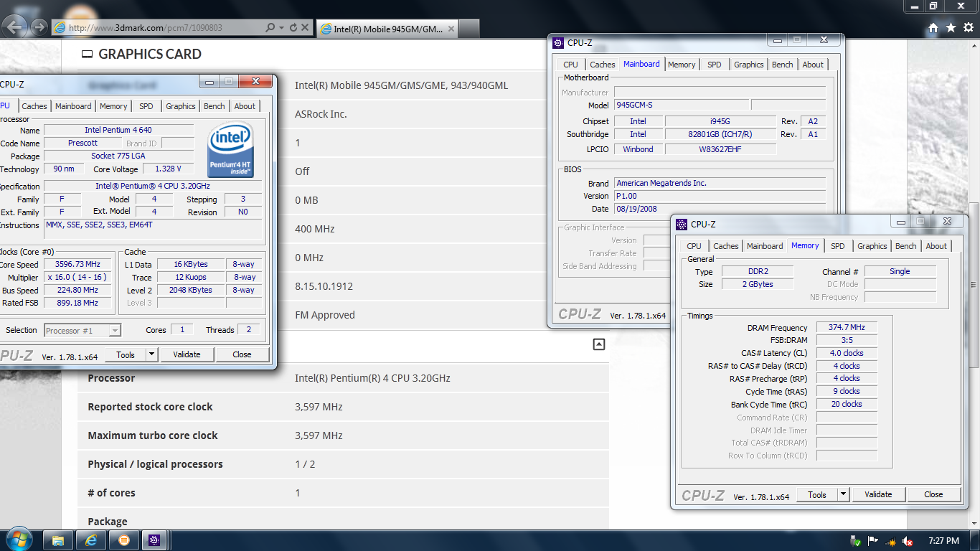Viewport: 980px width, 551px height.
Task: Open Internet Explorer home page icon
Action: [933, 28]
